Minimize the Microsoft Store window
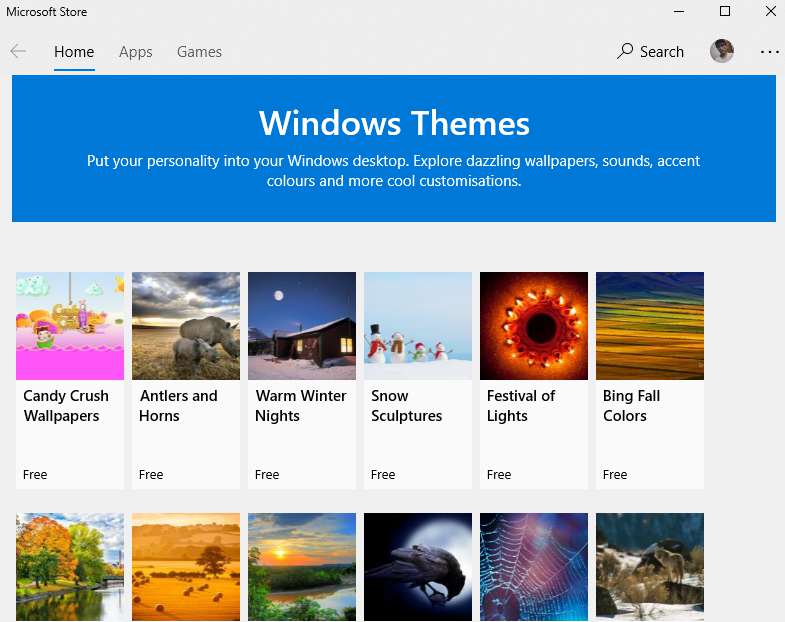 [679, 11]
